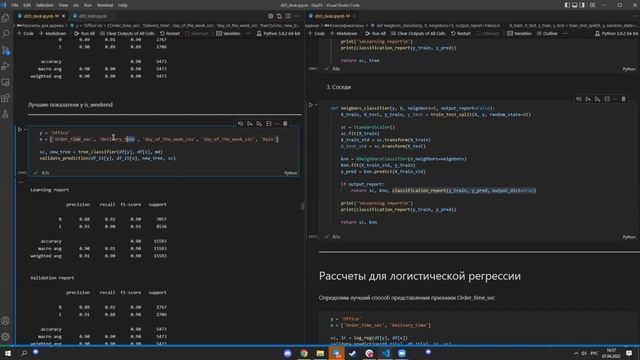Open more cell actions in left cell toolbar
The height and width of the screenshot is (360, 640).
coord(277,124)
